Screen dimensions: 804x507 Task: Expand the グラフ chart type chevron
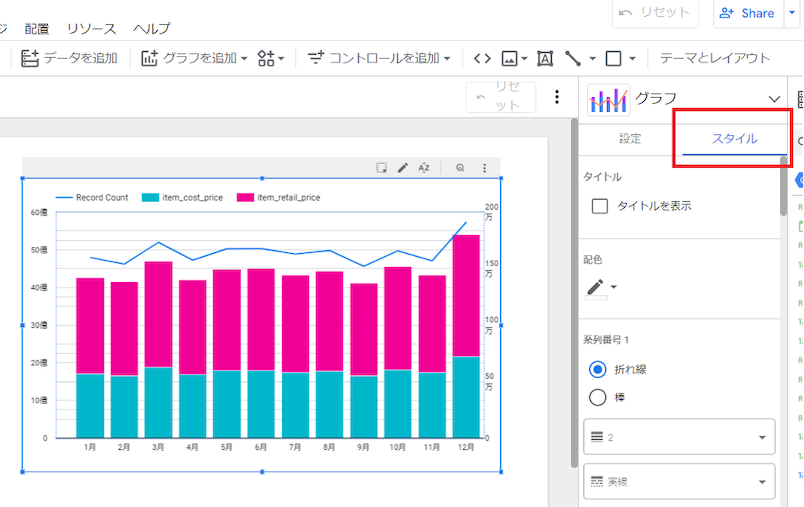point(774,99)
